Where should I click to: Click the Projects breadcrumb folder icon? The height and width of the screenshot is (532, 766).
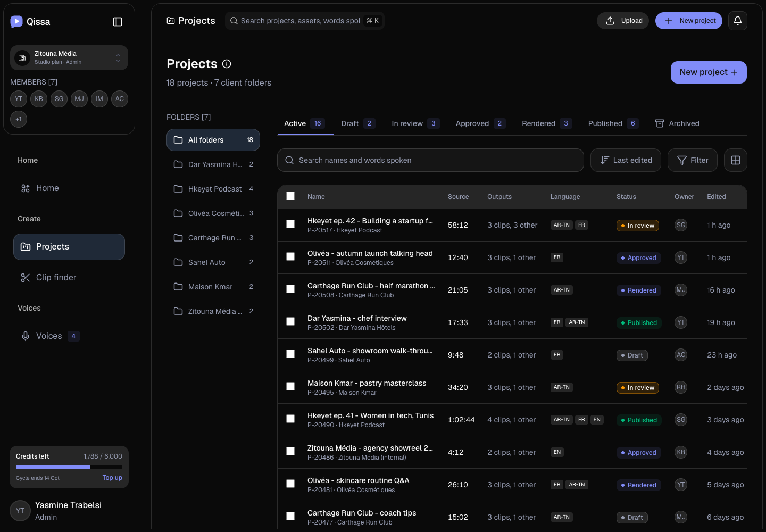click(171, 21)
